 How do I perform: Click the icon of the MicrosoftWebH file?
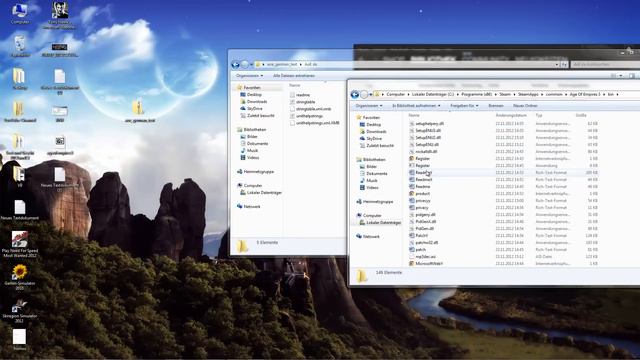[x=412, y=263]
